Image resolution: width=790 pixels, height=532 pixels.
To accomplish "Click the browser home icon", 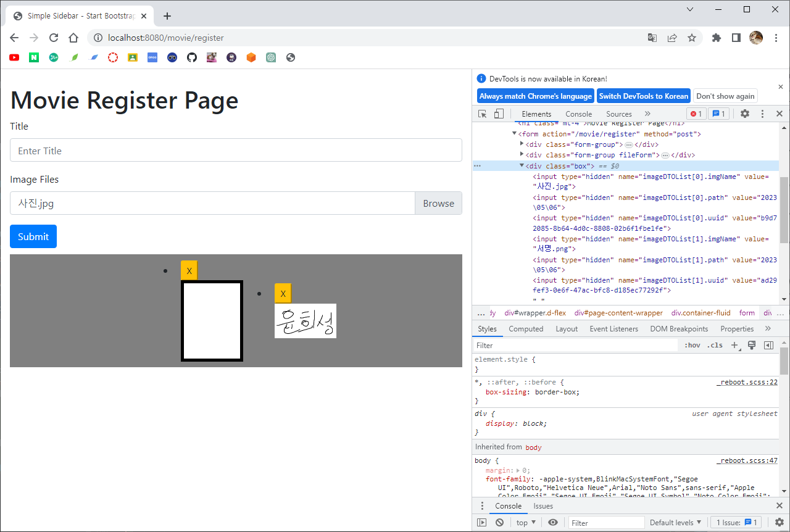I will 73,38.
